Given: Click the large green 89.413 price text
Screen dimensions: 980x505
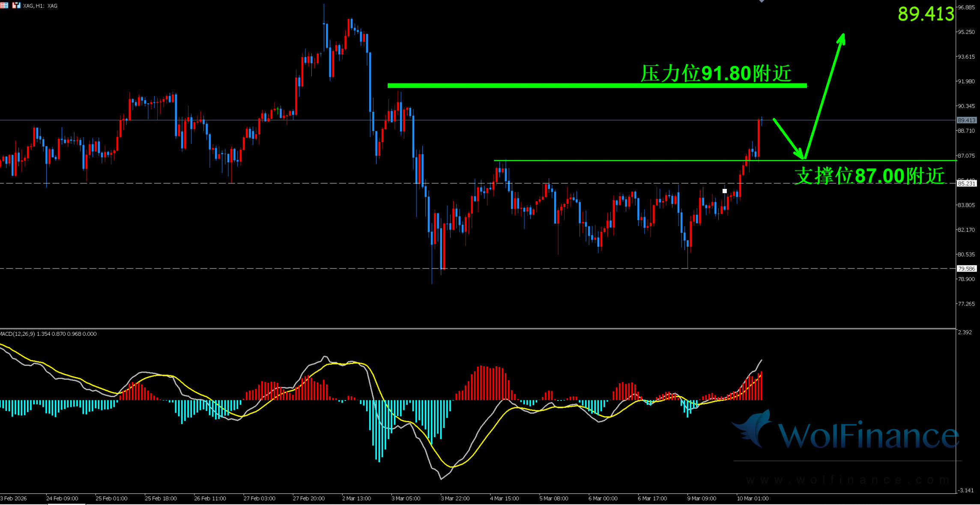Looking at the screenshot, I should pyautogui.click(x=926, y=14).
